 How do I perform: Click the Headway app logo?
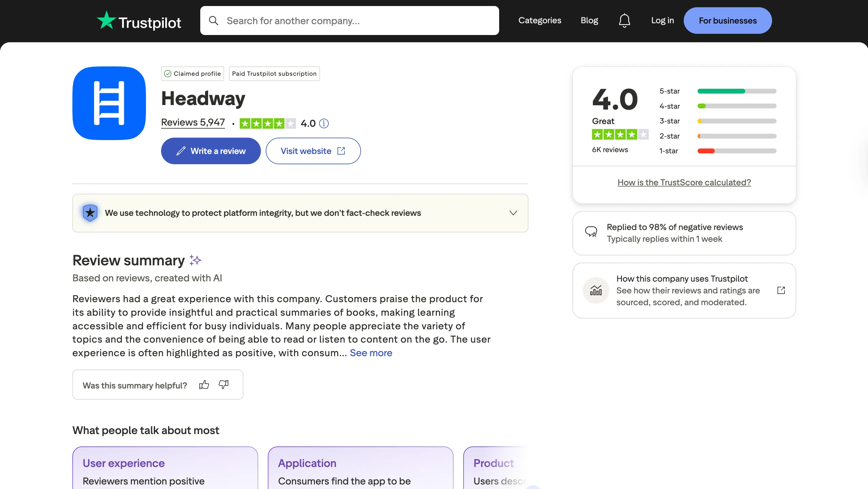109,103
